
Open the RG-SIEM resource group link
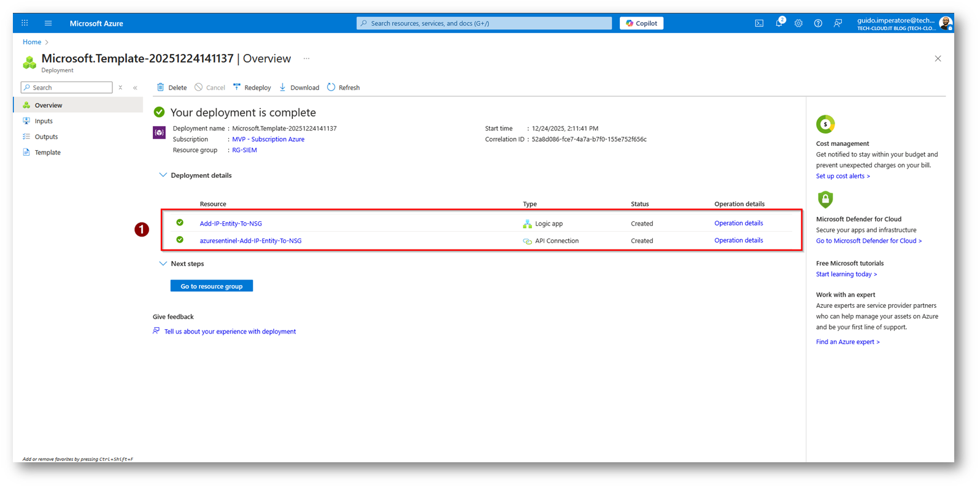click(x=244, y=150)
